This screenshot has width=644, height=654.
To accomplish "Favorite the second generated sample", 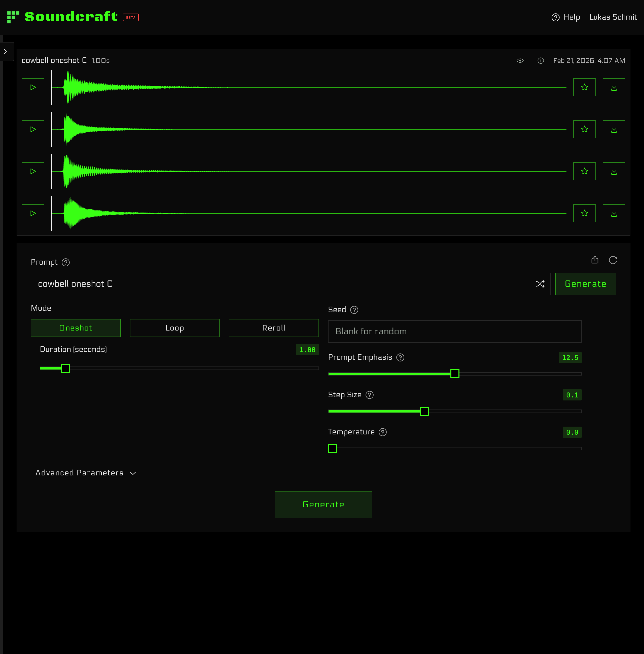I will (584, 129).
